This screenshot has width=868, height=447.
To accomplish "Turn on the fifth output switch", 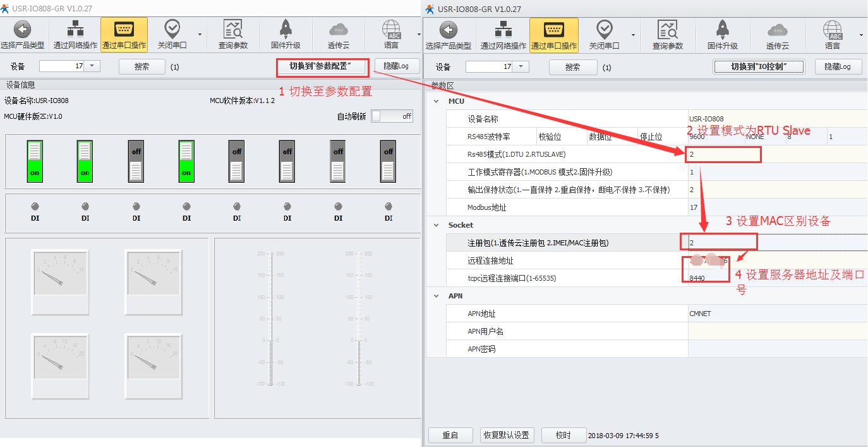I will pyautogui.click(x=237, y=161).
